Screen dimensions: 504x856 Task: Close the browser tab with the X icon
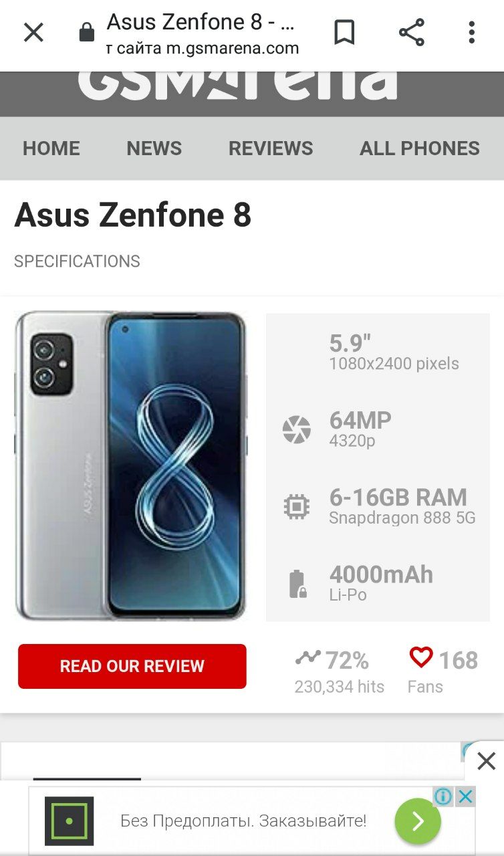[33, 32]
